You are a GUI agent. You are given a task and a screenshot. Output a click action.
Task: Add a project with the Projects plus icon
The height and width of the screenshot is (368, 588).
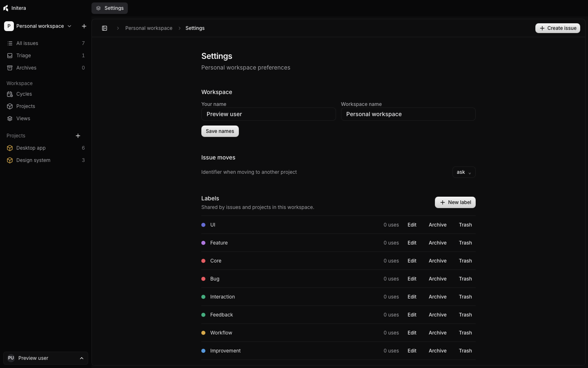coord(78,136)
